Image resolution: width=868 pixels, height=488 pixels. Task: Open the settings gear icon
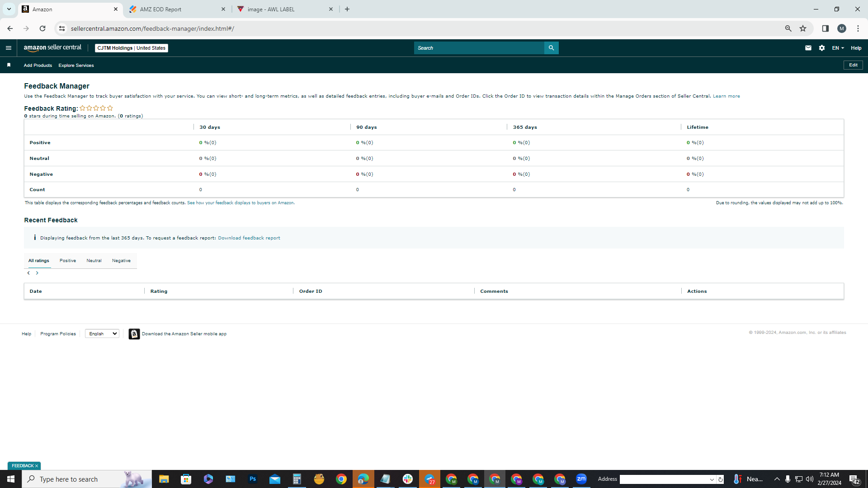822,48
